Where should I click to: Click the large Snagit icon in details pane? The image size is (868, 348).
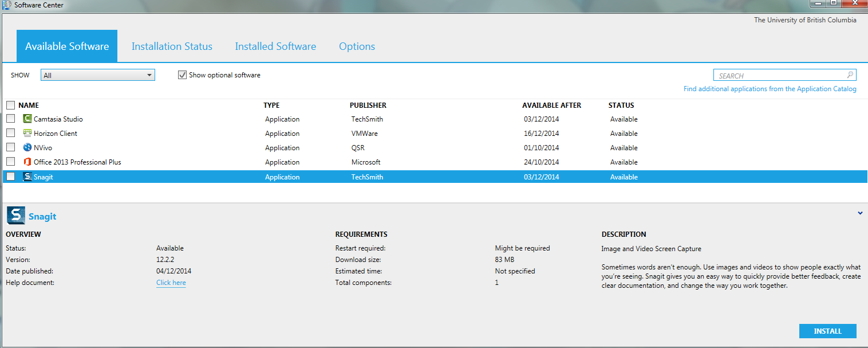16,216
